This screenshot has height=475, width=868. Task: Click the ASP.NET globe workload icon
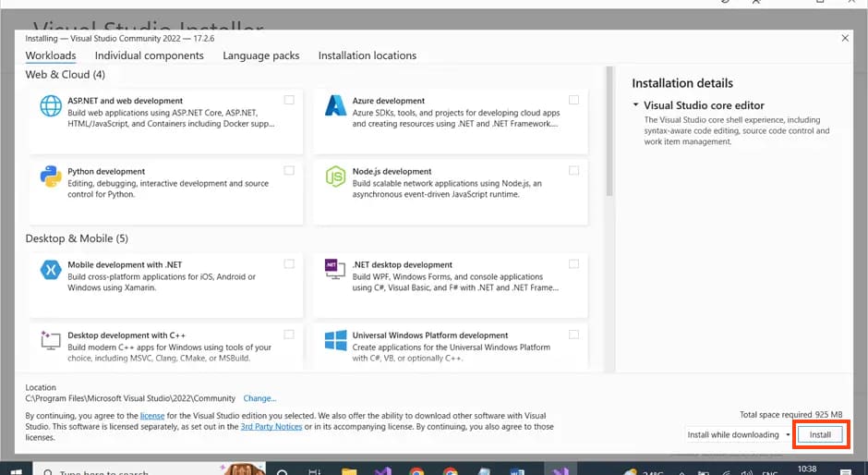tap(51, 107)
